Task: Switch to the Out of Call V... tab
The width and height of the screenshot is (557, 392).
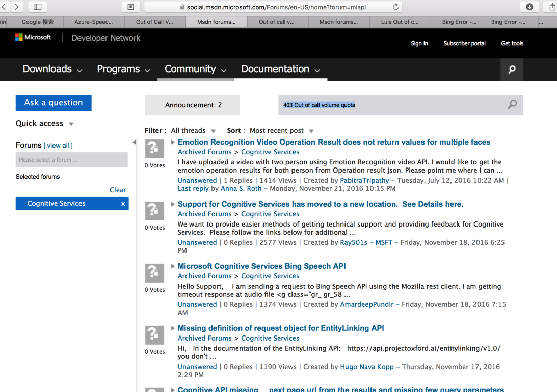Action: [x=154, y=22]
